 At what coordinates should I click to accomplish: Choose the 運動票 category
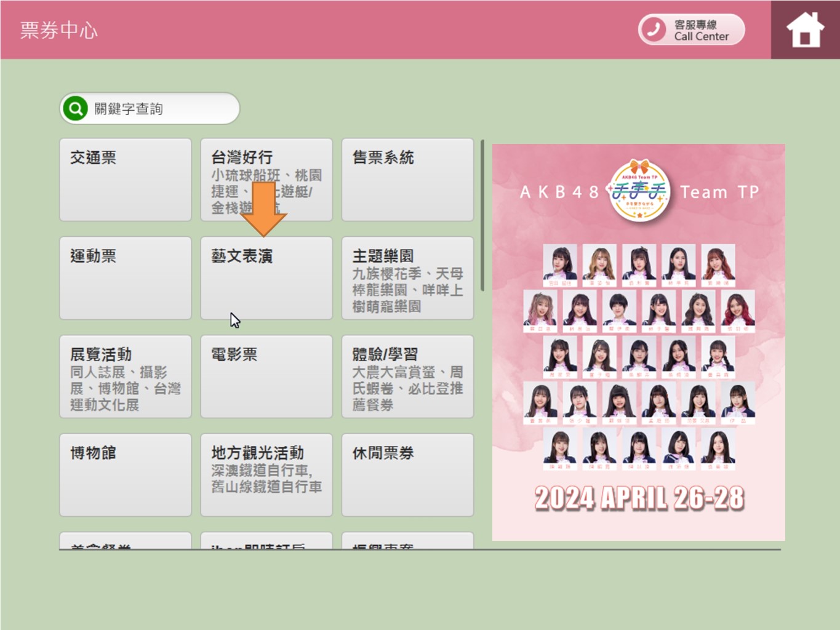pos(126,278)
